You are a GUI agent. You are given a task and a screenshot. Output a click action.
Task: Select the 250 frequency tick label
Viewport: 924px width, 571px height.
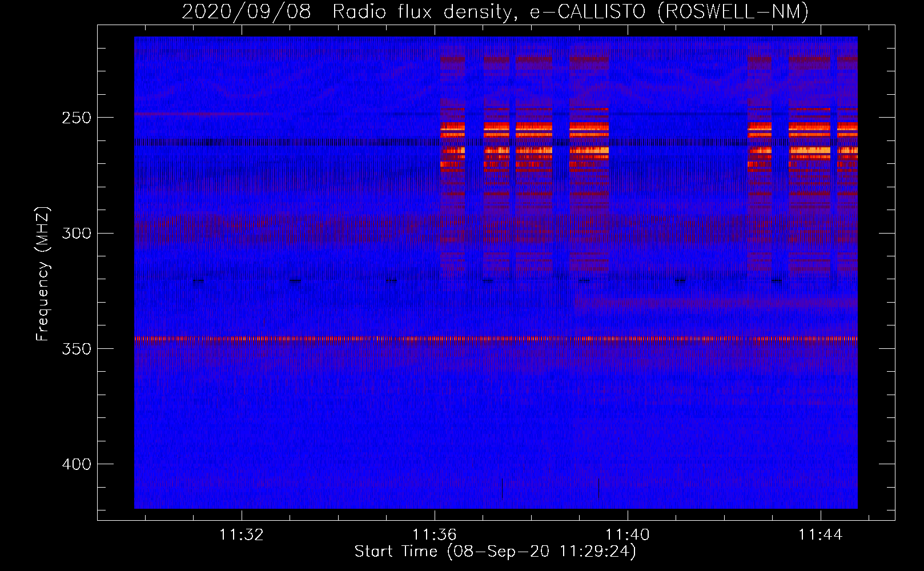point(77,118)
